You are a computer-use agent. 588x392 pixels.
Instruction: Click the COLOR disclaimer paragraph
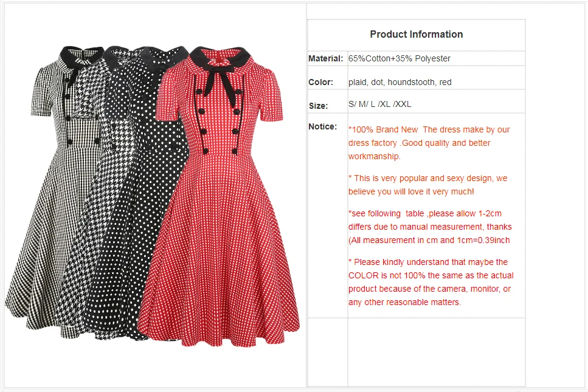pyautogui.click(x=431, y=282)
